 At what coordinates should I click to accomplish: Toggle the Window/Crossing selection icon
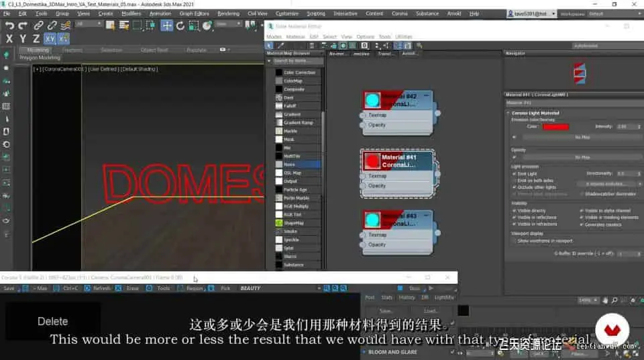(x=150, y=26)
